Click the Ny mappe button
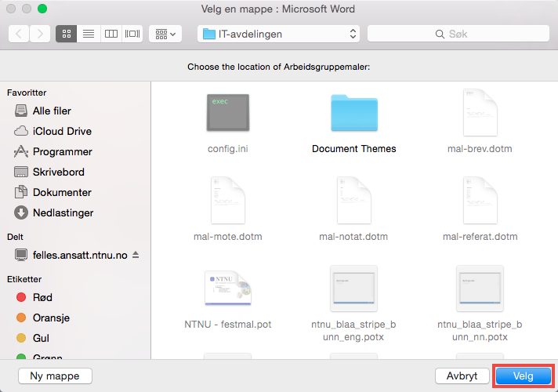The image size is (558, 392). click(55, 376)
